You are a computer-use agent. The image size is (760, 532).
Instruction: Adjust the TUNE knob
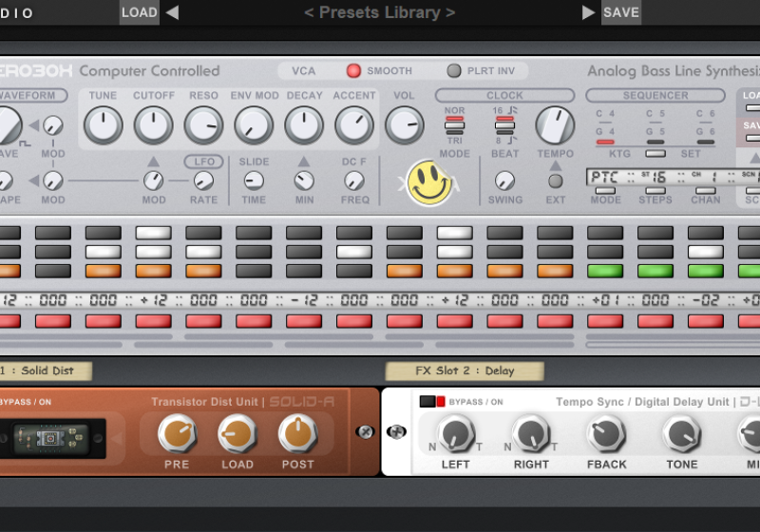pos(104,125)
